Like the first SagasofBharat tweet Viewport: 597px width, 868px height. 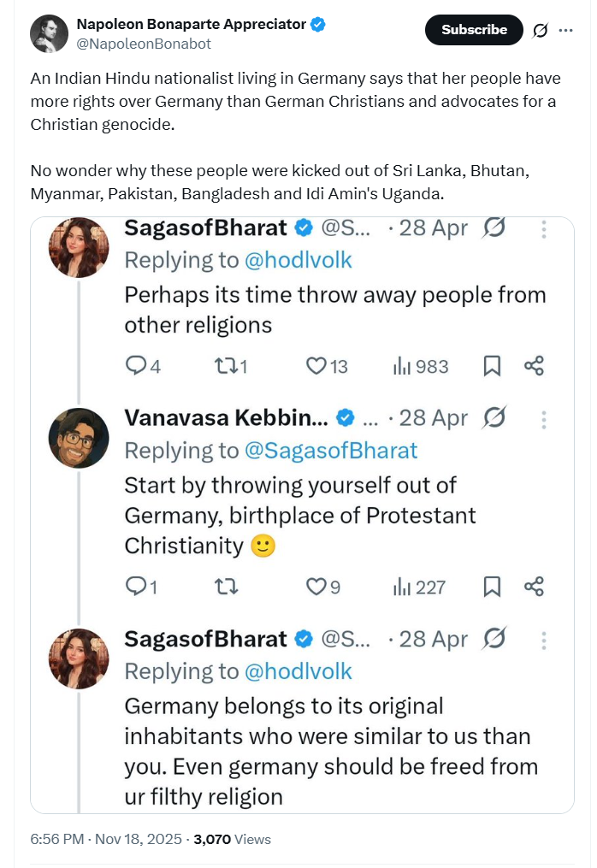pyautogui.click(x=316, y=366)
